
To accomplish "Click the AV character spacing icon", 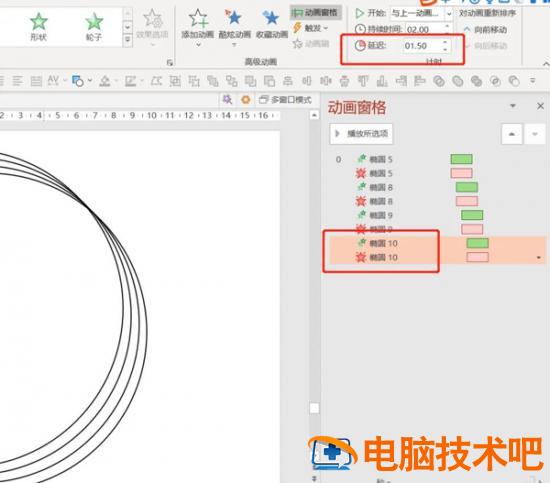I will click(53, 81).
